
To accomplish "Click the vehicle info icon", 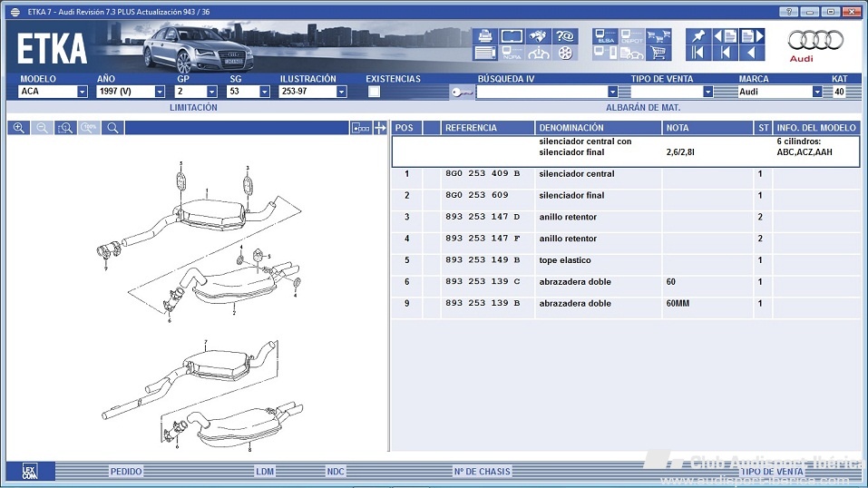I will click(538, 53).
